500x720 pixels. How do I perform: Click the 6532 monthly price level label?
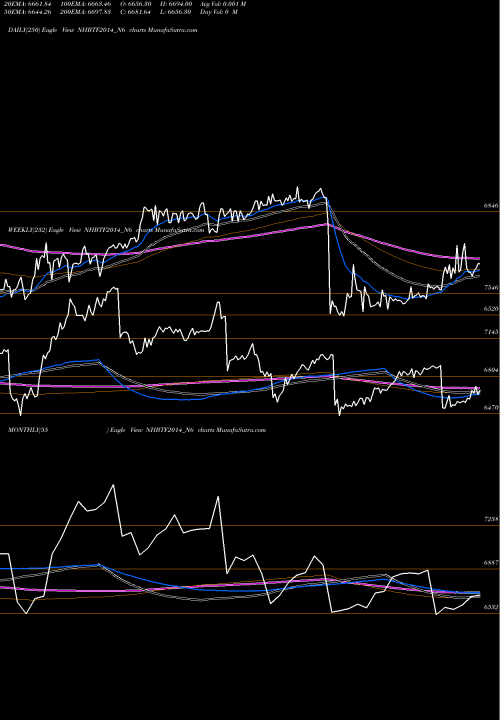click(491, 608)
